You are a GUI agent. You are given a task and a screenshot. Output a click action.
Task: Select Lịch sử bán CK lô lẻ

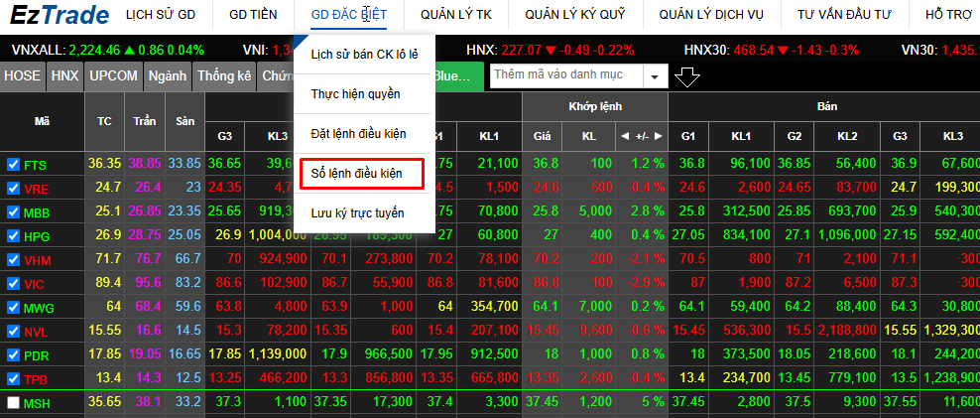(x=364, y=55)
